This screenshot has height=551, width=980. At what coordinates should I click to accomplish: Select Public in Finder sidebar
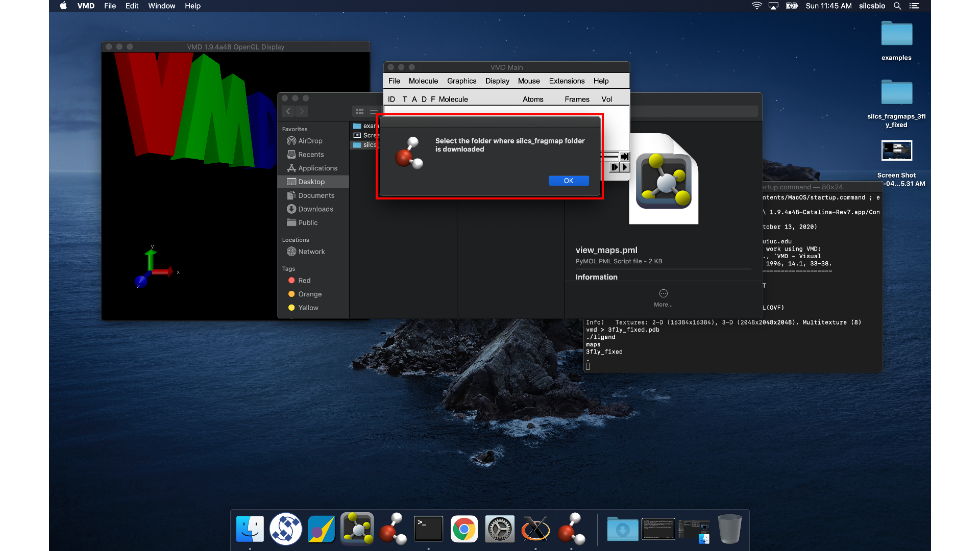point(313,222)
